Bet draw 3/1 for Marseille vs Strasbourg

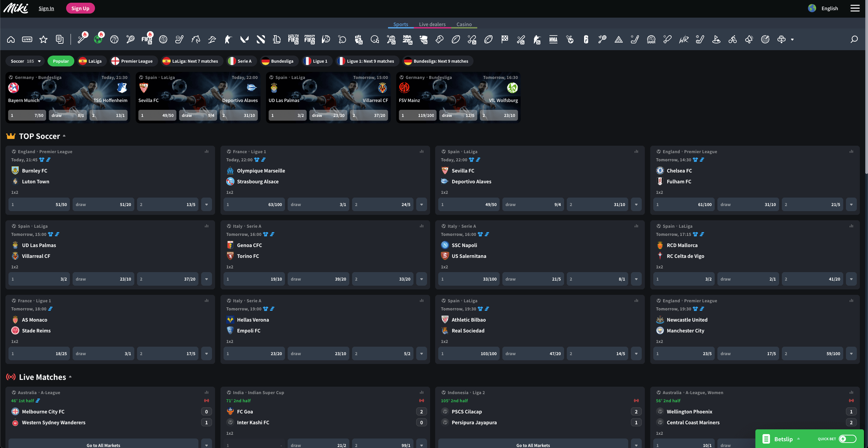click(318, 205)
